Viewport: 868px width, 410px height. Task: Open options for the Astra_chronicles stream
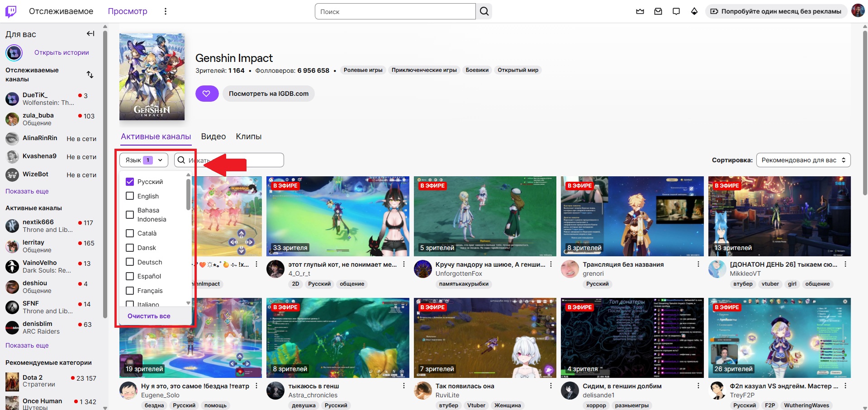click(x=404, y=386)
